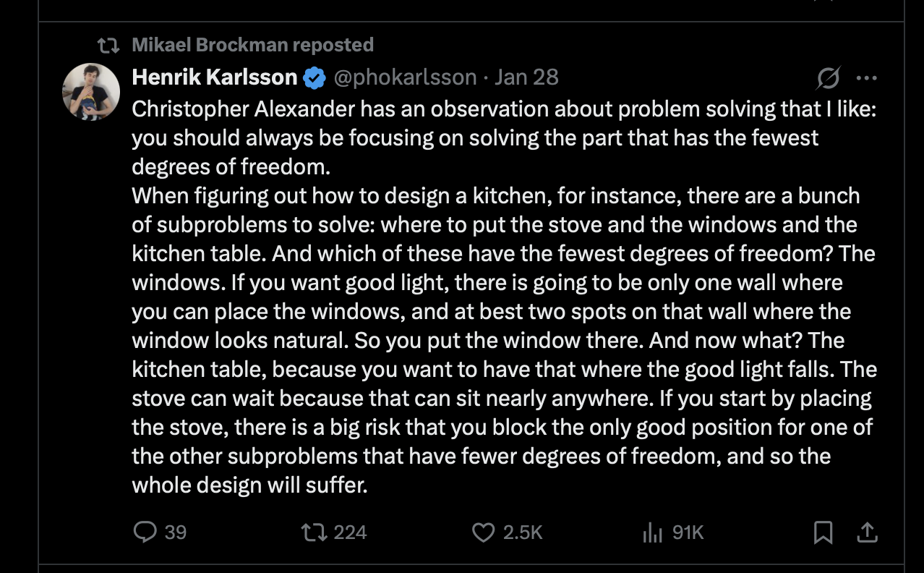Screen dimensions: 924x573
Task: Open the repost menu below the post
Action: coord(313,532)
